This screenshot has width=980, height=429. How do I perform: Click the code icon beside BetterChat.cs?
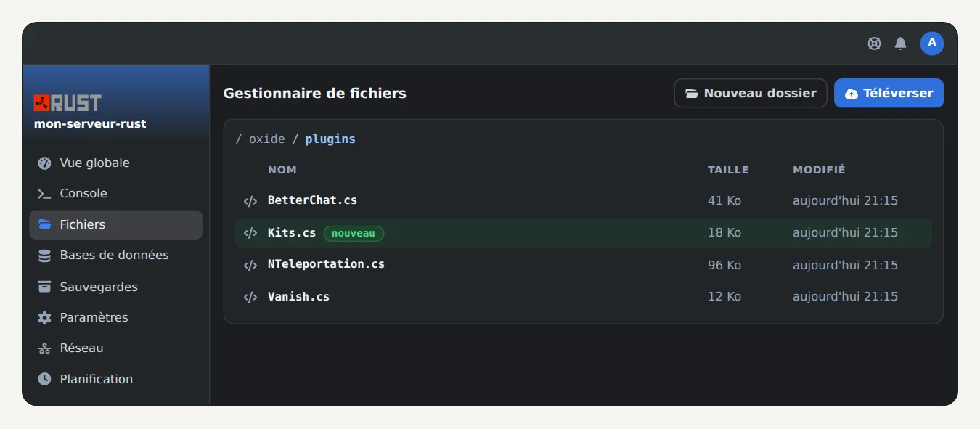pyautogui.click(x=250, y=201)
